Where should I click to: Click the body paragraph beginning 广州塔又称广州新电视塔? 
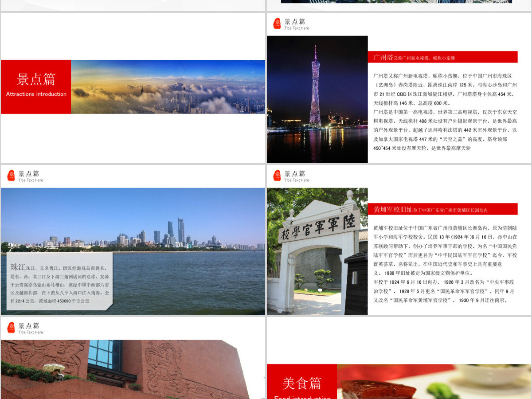445,89
